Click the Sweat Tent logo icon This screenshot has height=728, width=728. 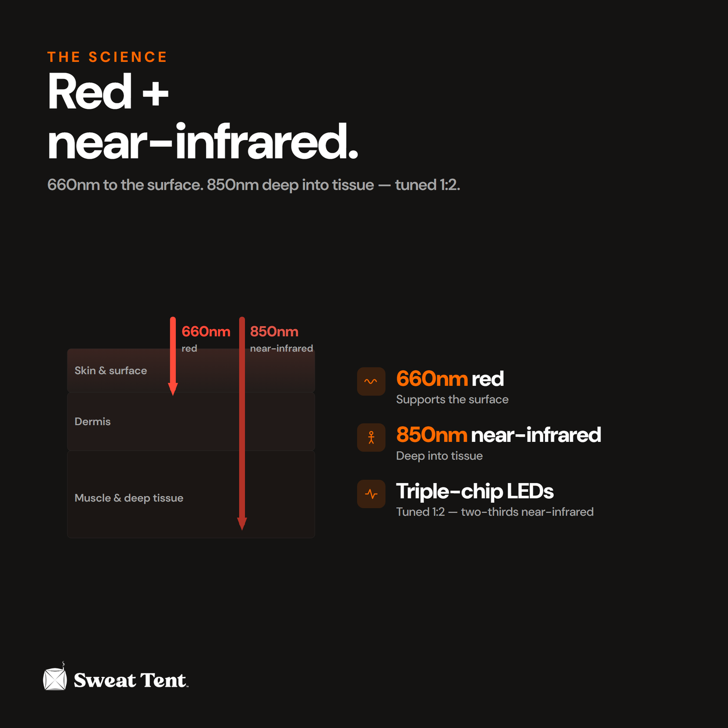tap(55, 677)
